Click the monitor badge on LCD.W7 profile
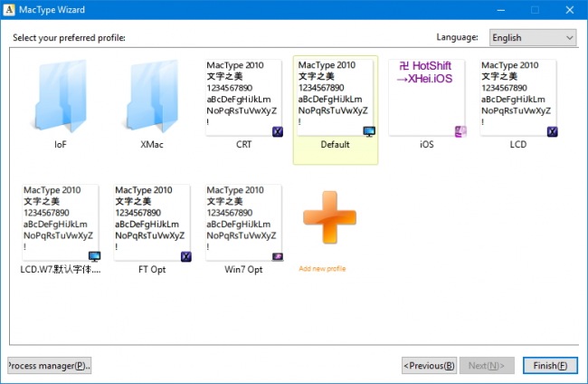588x384 pixels. tap(94, 256)
